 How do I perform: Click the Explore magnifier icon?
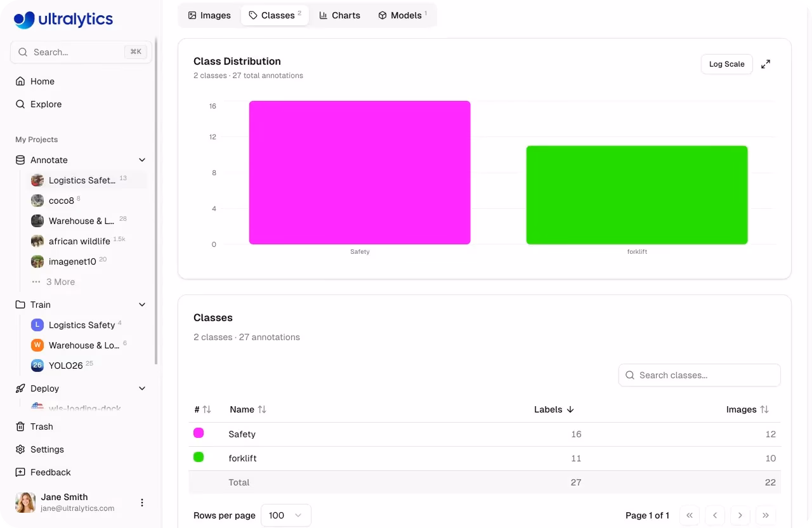[20, 104]
